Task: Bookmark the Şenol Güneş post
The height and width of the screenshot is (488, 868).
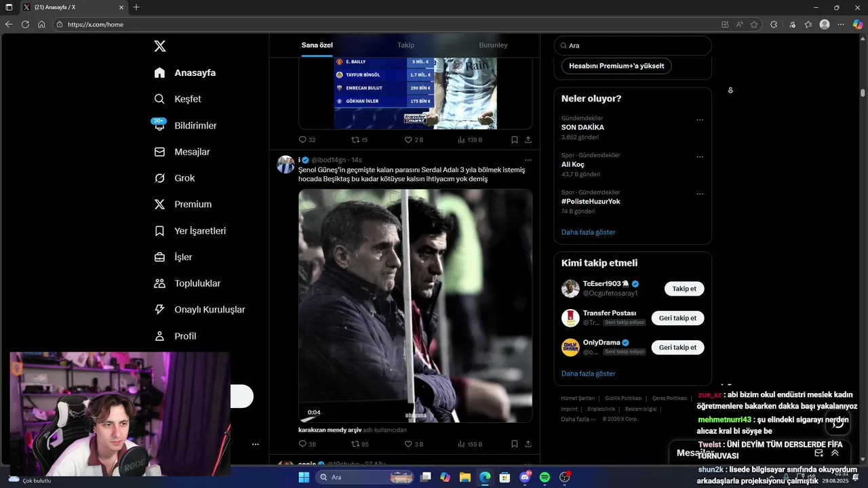Action: click(x=514, y=444)
